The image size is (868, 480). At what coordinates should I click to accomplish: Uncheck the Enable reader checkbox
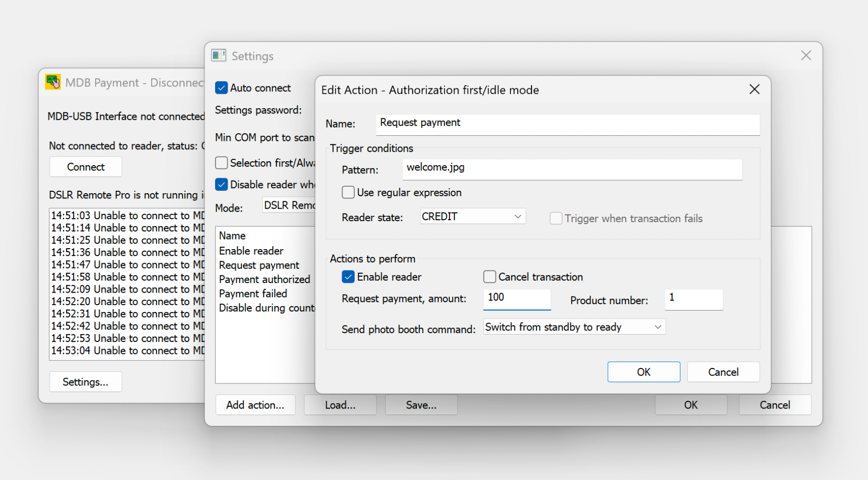tap(348, 277)
